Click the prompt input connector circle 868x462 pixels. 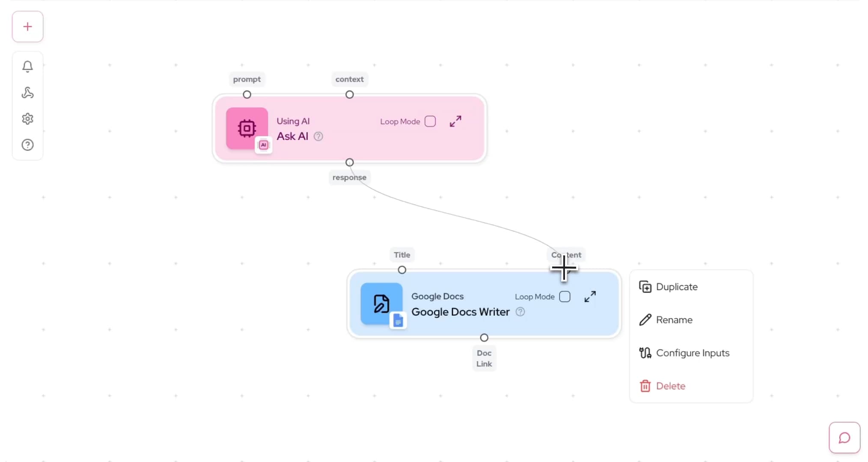point(247,95)
